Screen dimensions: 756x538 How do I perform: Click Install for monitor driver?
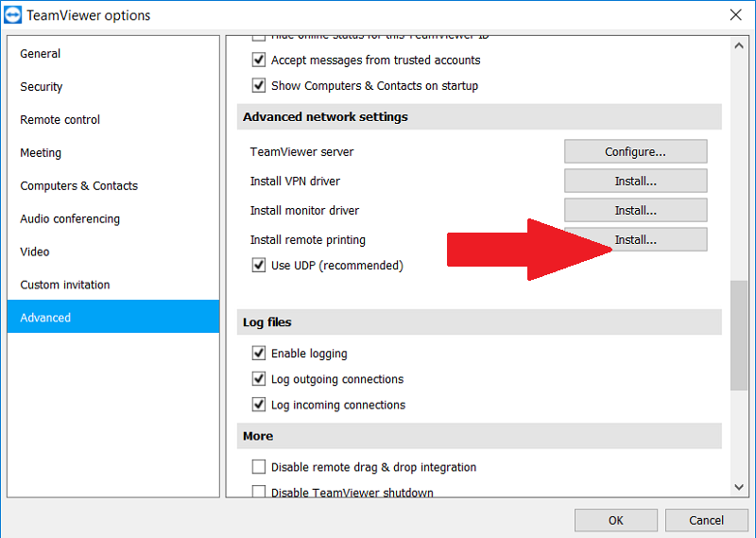click(x=635, y=210)
